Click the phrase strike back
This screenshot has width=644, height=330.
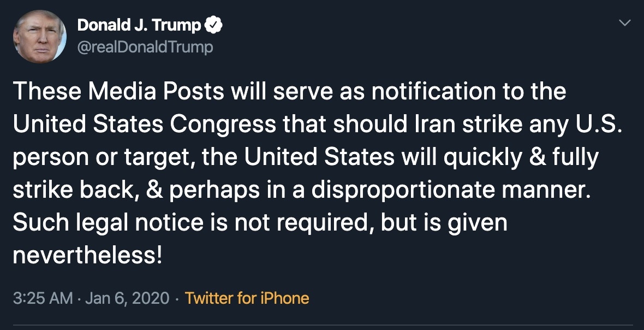(x=76, y=190)
